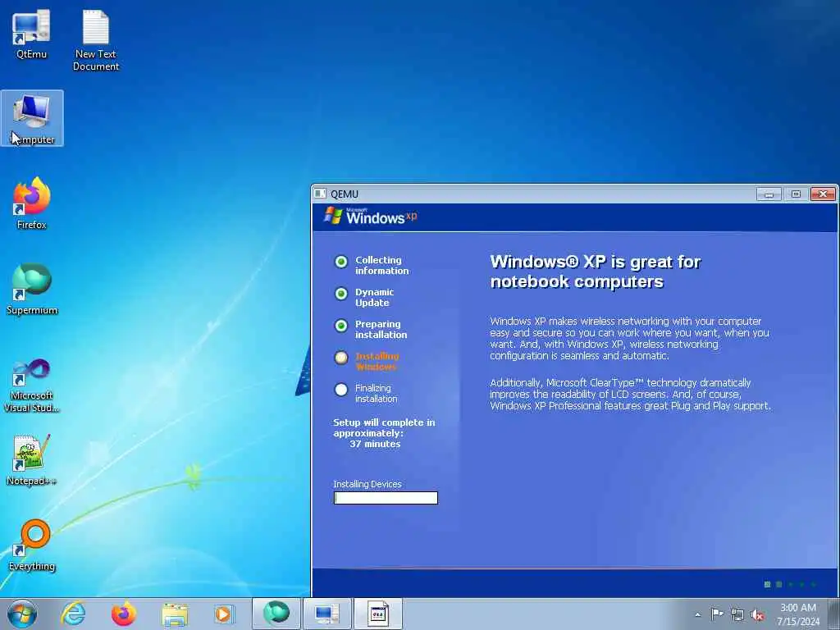Switch to the QtEmu monitor taskbar item
This screenshot has height=630, width=840.
(326, 614)
